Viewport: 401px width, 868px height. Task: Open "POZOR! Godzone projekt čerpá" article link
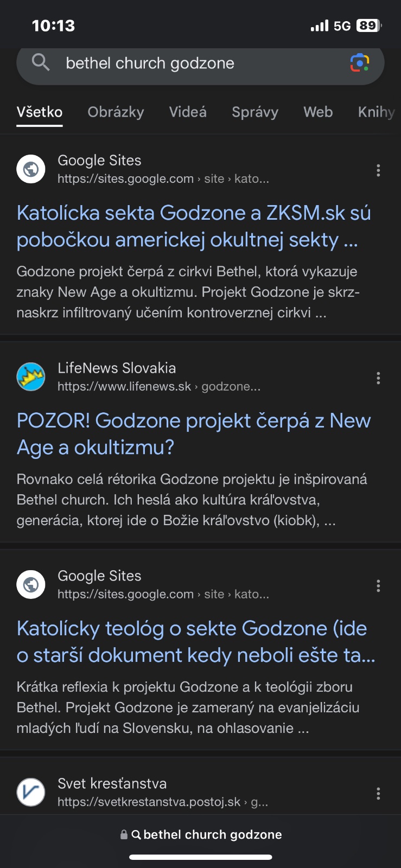(193, 434)
